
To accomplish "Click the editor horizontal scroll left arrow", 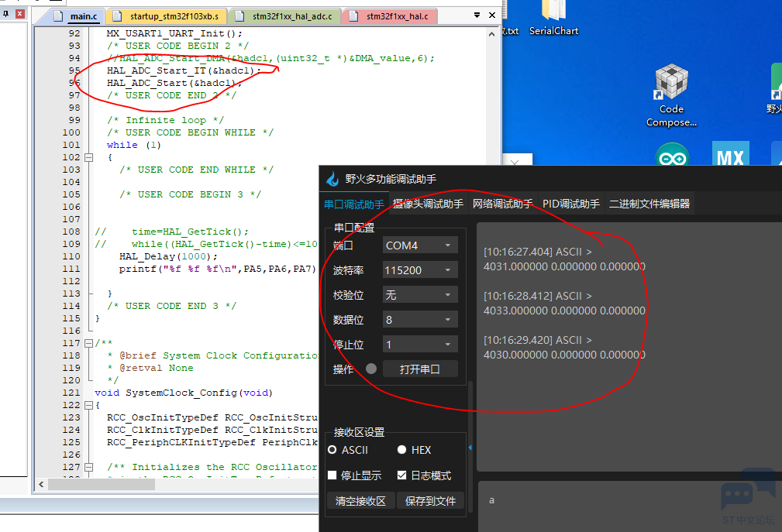I will click(41, 484).
